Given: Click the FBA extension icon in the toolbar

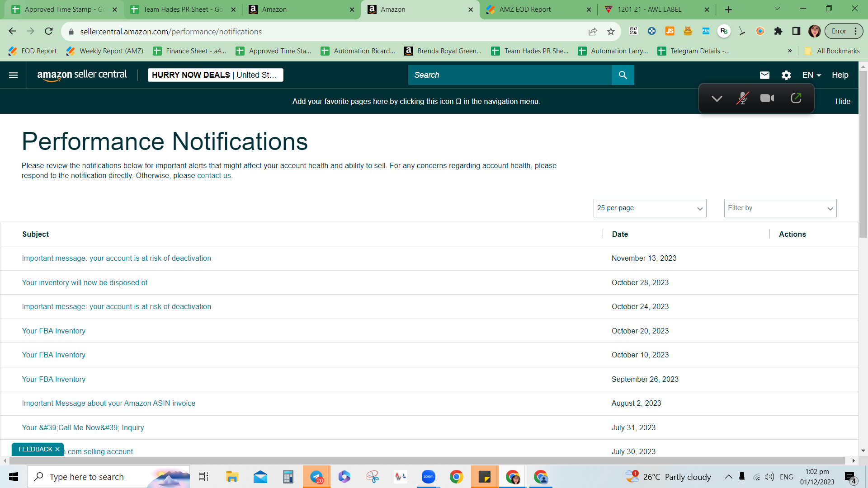Looking at the screenshot, I should click(x=706, y=31).
